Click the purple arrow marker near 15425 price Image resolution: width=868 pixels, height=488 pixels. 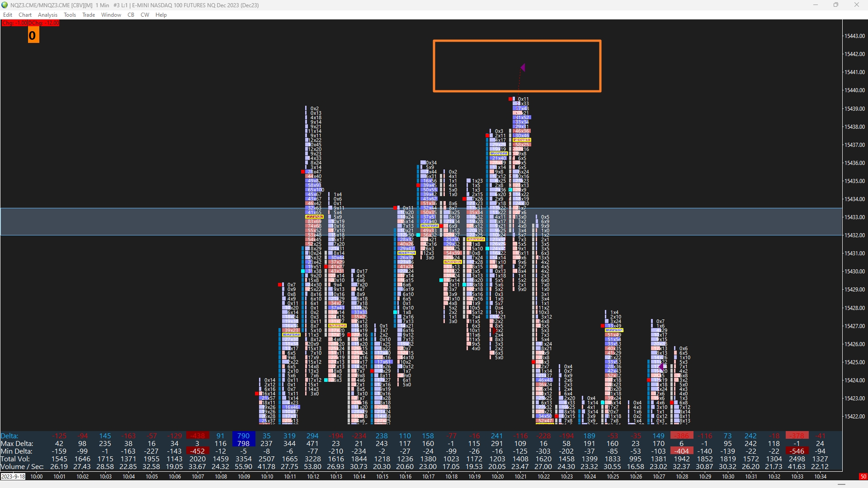click(x=661, y=367)
